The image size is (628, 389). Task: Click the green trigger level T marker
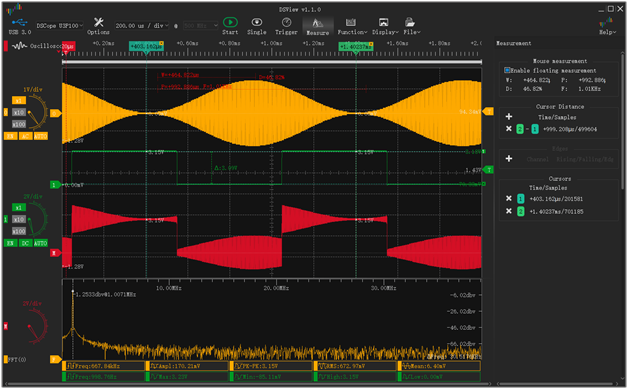point(488,170)
